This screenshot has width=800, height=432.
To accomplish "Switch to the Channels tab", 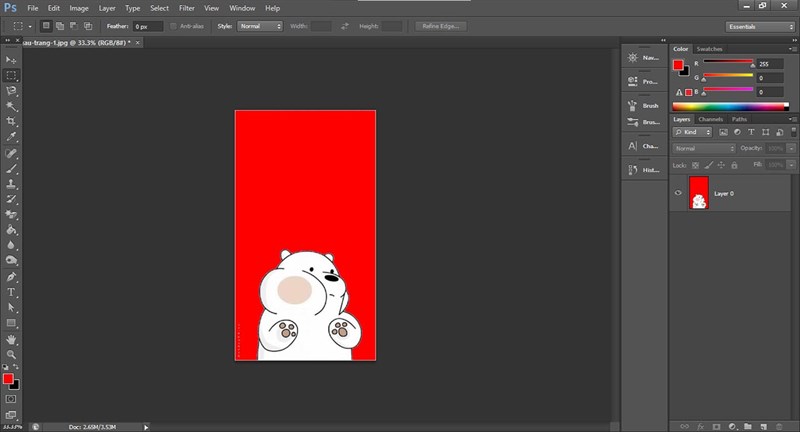I will [x=711, y=119].
